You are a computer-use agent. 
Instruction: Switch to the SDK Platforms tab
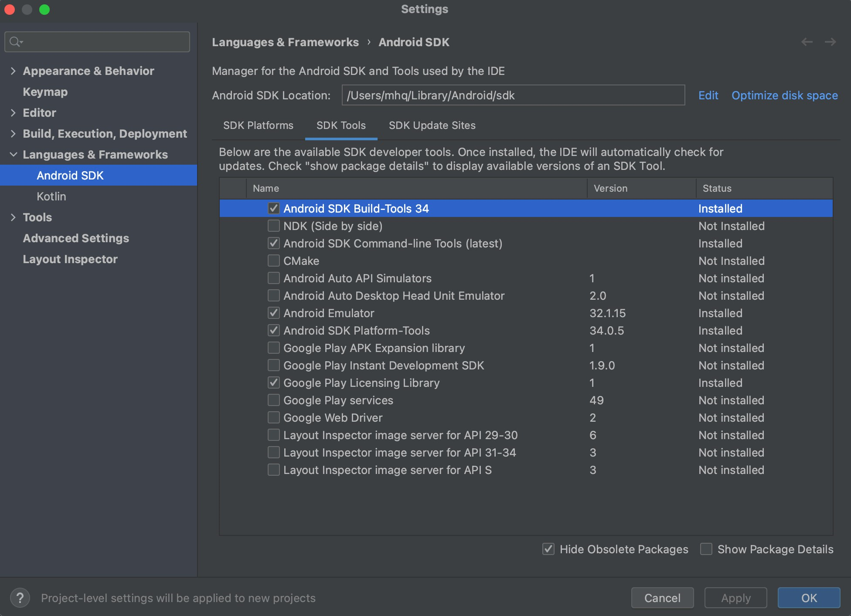click(x=258, y=125)
